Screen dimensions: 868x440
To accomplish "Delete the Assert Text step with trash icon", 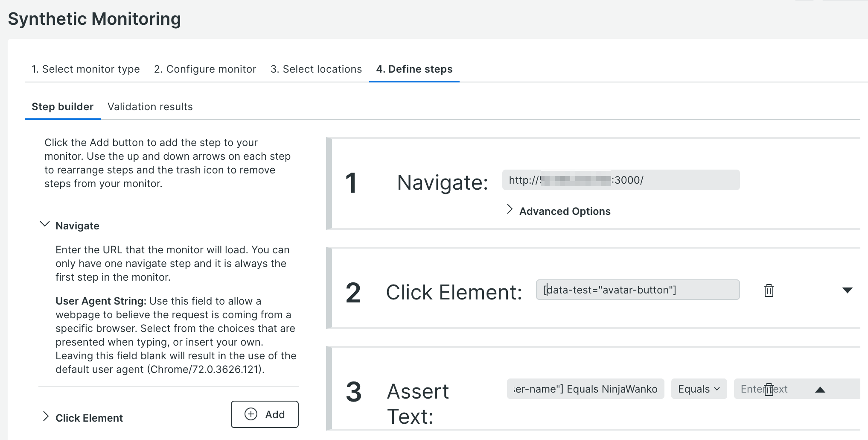I will click(x=769, y=390).
